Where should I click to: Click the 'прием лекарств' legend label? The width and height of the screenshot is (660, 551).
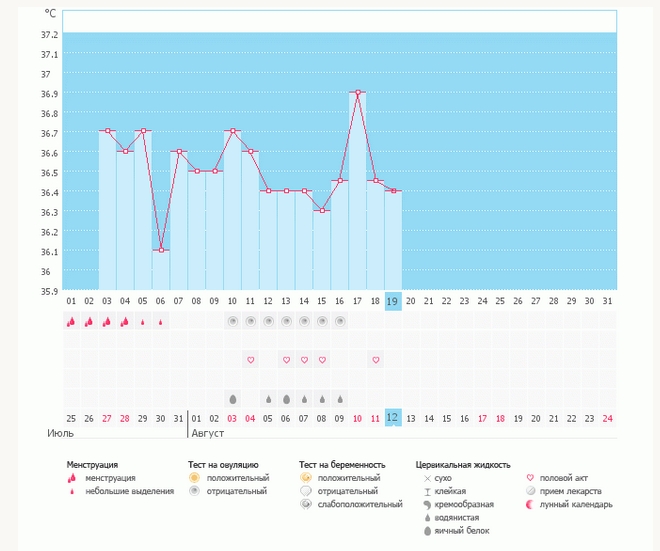tap(572, 492)
